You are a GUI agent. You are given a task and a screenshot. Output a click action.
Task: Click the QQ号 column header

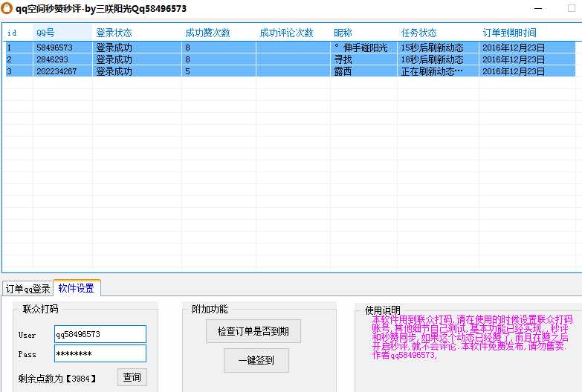click(x=62, y=33)
